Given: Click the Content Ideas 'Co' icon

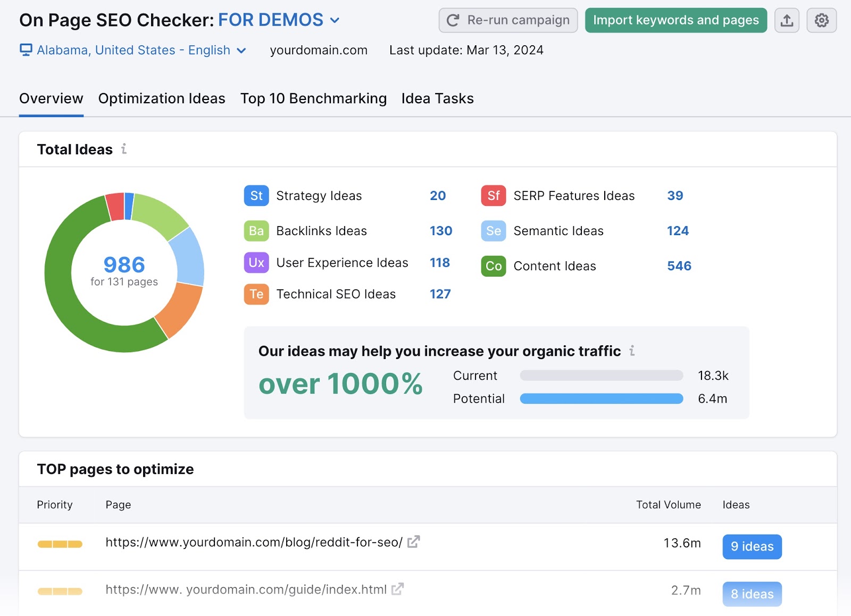Looking at the screenshot, I should [493, 266].
